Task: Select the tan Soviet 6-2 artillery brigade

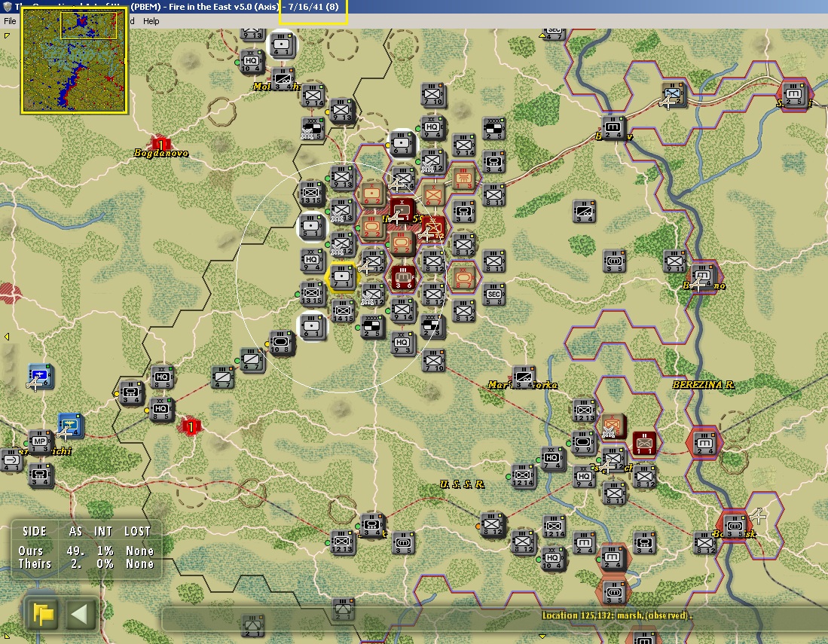Action: 371,194
